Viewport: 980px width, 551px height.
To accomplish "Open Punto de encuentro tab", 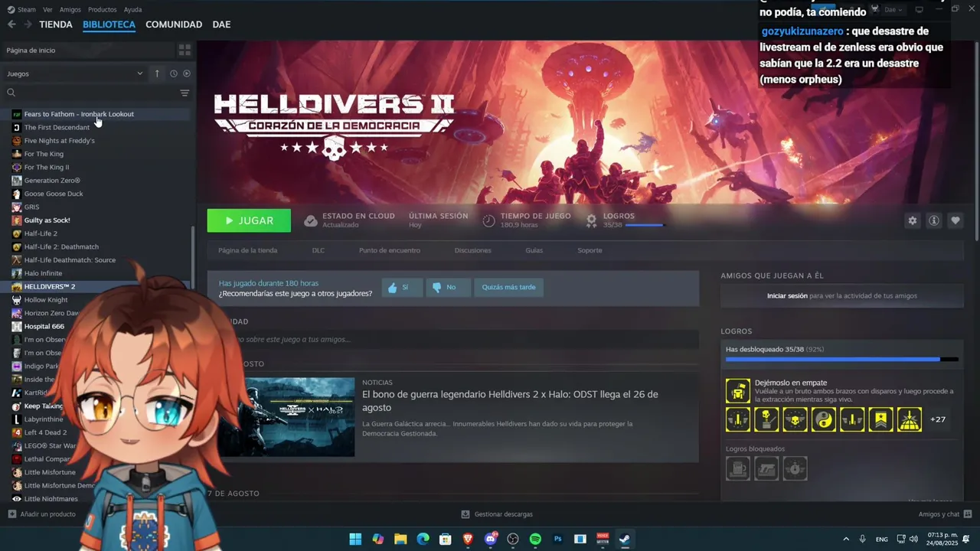I will pyautogui.click(x=390, y=250).
